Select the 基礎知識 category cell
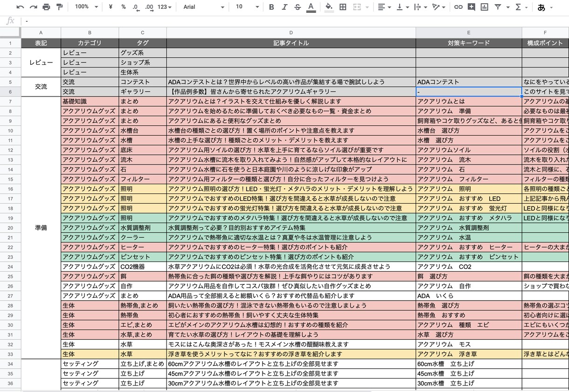This screenshot has width=569, height=392. pyautogui.click(x=90, y=101)
